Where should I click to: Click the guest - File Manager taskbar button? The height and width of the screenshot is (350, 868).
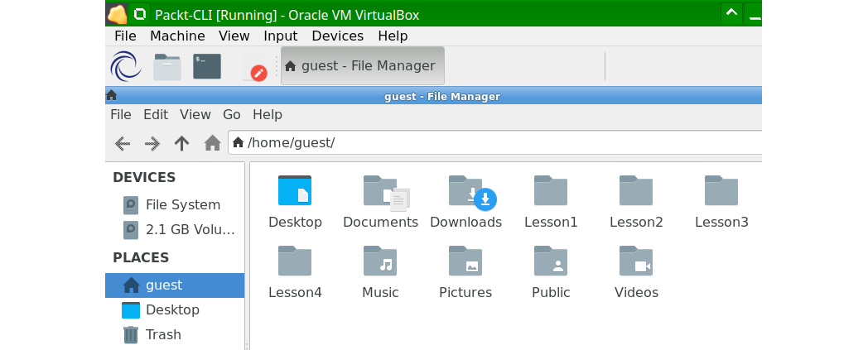[362, 66]
